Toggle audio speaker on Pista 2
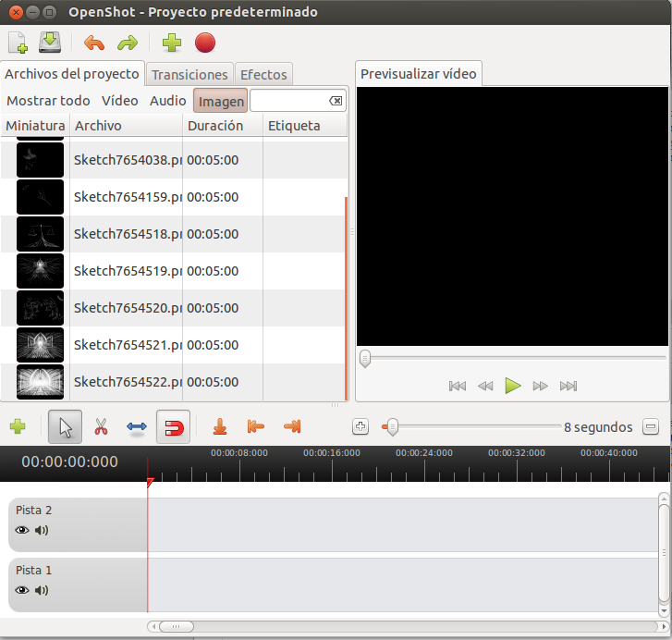 42,530
